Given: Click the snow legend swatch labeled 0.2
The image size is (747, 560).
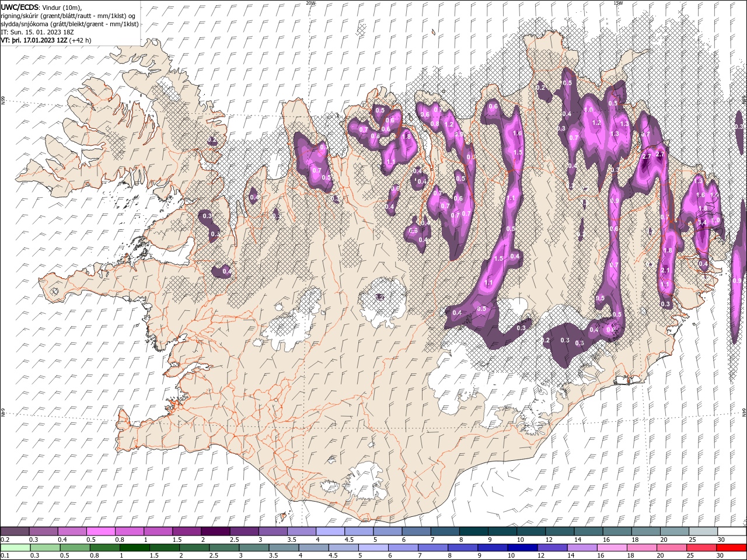Looking at the screenshot, I should point(15,531).
